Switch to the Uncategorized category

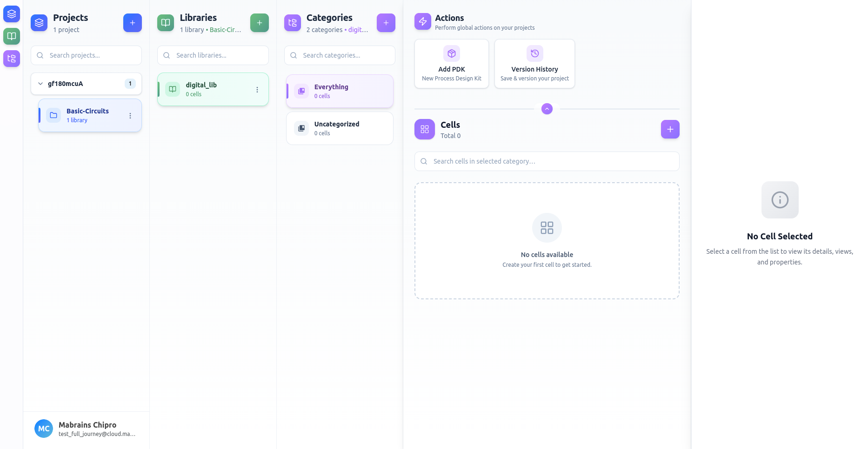pyautogui.click(x=340, y=128)
